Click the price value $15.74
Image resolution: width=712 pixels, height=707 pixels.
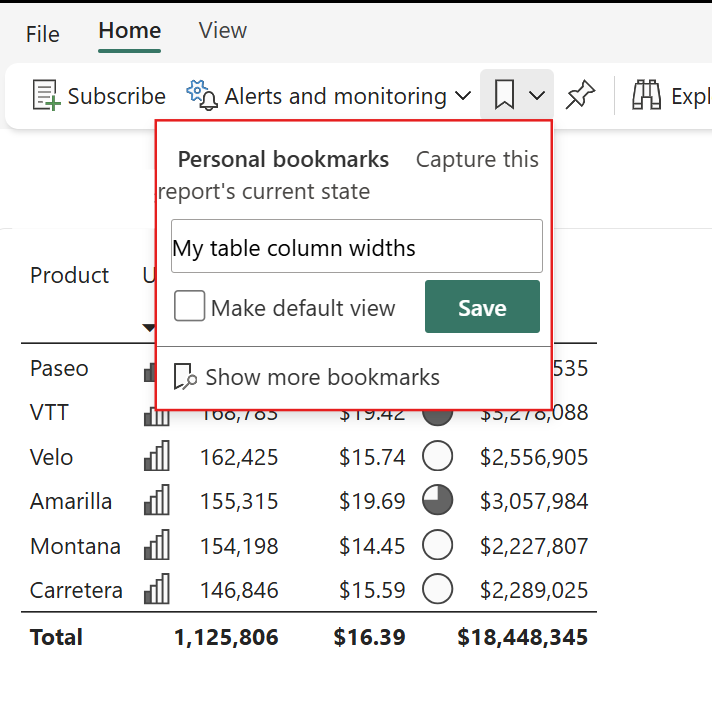pyautogui.click(x=372, y=458)
